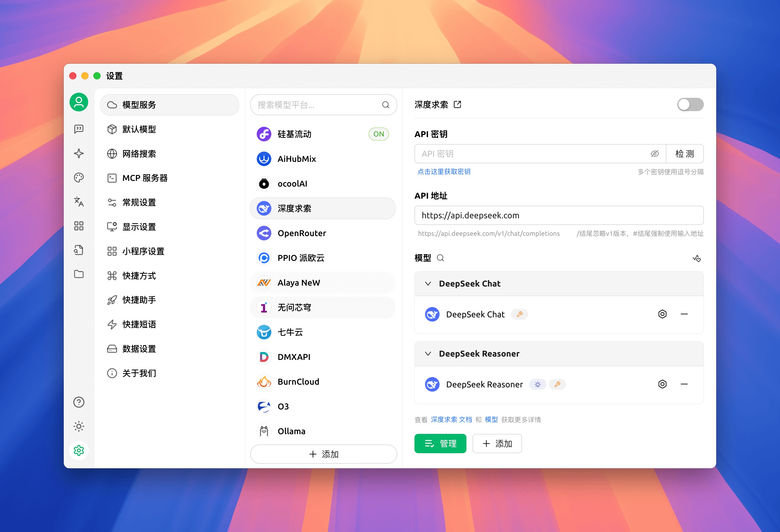The height and width of the screenshot is (532, 780).
Task: Open the files folder sidebar icon
Action: coord(79,274)
